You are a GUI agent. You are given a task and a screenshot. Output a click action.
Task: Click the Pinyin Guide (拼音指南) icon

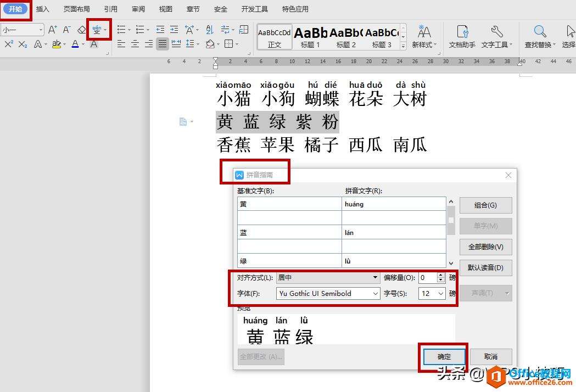click(x=97, y=30)
